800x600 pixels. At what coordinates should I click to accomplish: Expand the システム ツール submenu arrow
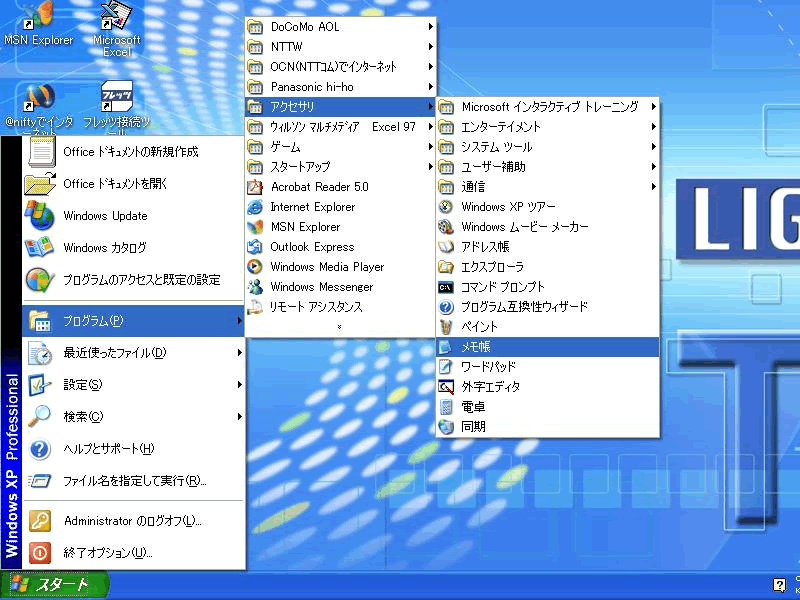(654, 147)
